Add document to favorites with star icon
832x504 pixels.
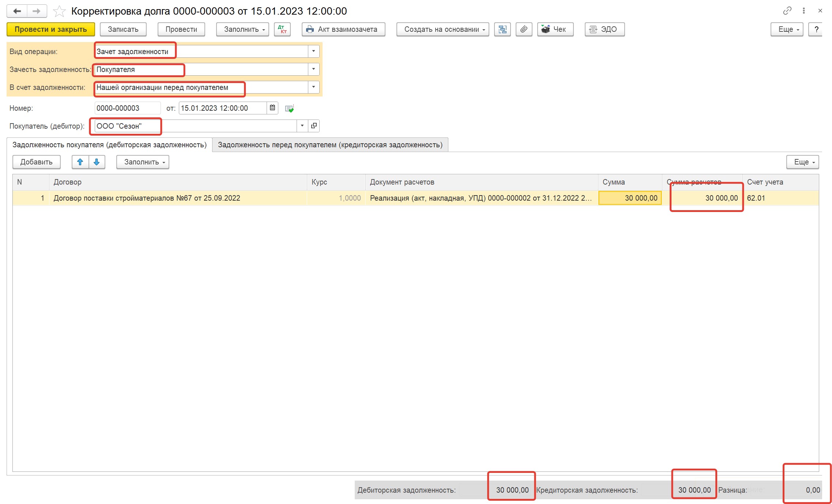click(x=59, y=11)
